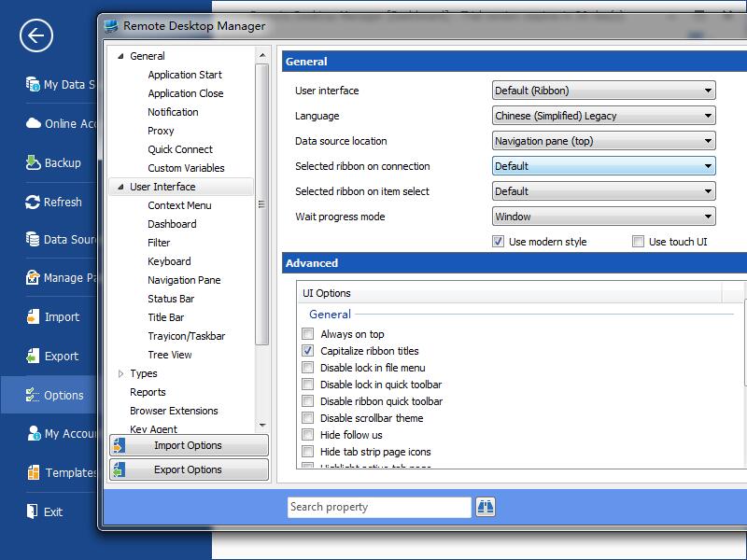747x560 pixels.
Task: Click the Export Options button
Action: [189, 469]
